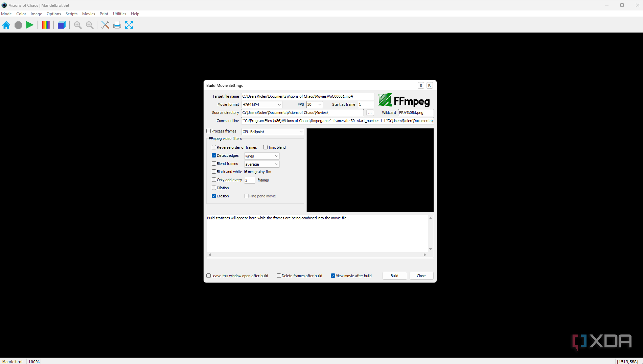Click the statistics box down scroll arrow
Viewport: 643px width, 364px height.
[431, 249]
